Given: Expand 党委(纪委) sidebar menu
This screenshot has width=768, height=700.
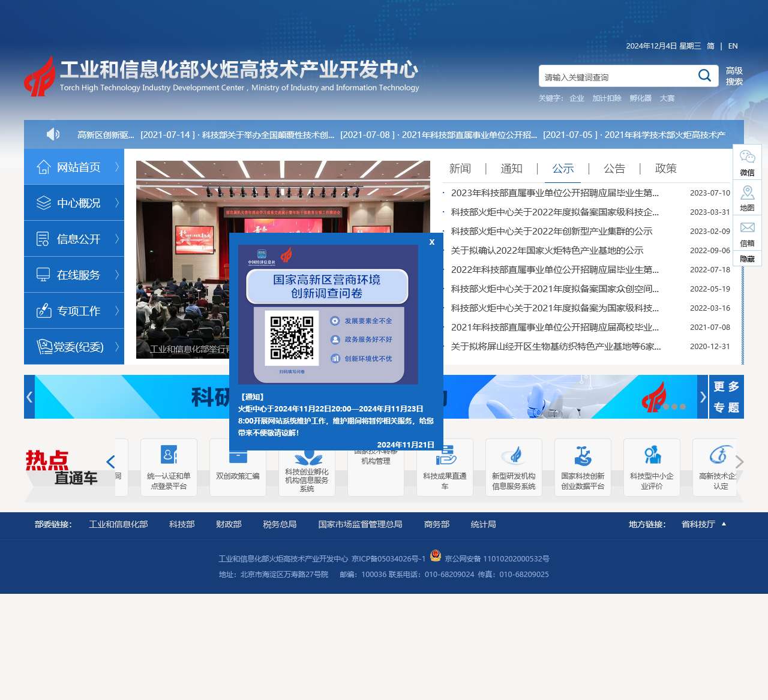Looking at the screenshot, I should coord(74,347).
